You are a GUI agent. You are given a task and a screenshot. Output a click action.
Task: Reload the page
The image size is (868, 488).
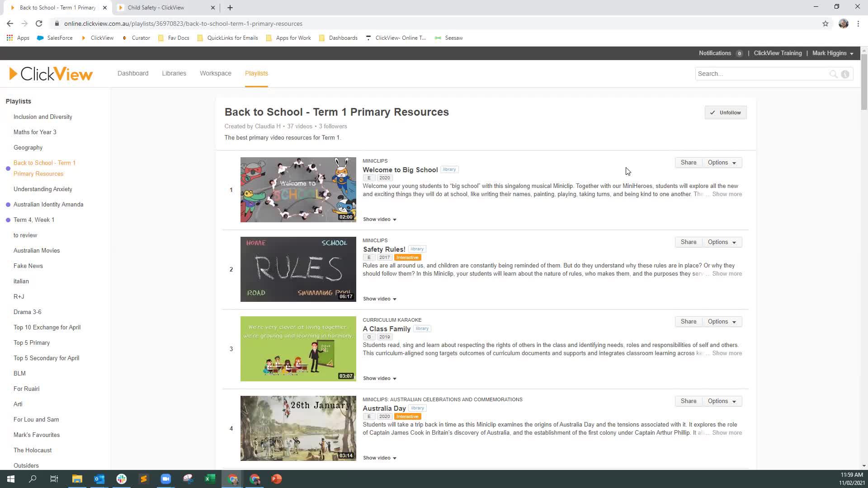39,23
